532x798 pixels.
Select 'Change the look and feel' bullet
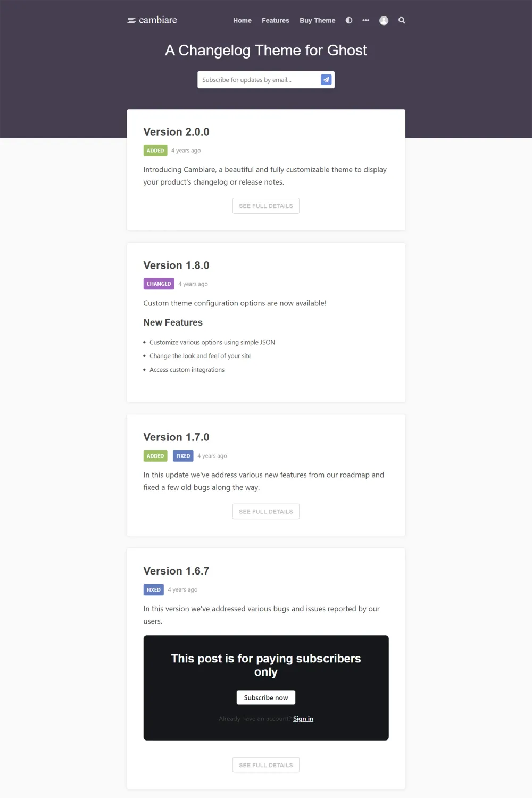coord(201,356)
